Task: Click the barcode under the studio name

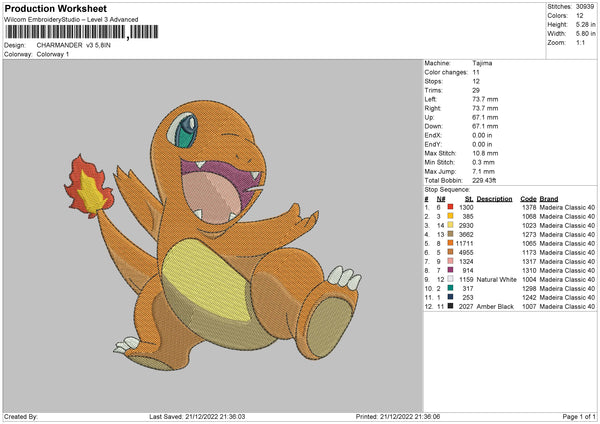Action: (x=79, y=32)
